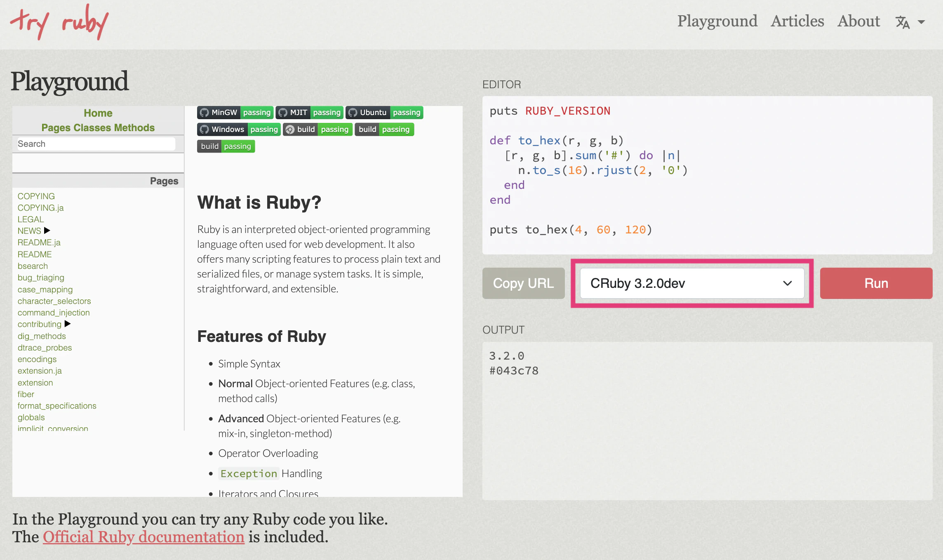943x560 pixels.
Task: Open the character_selectors page
Action: coord(54,301)
